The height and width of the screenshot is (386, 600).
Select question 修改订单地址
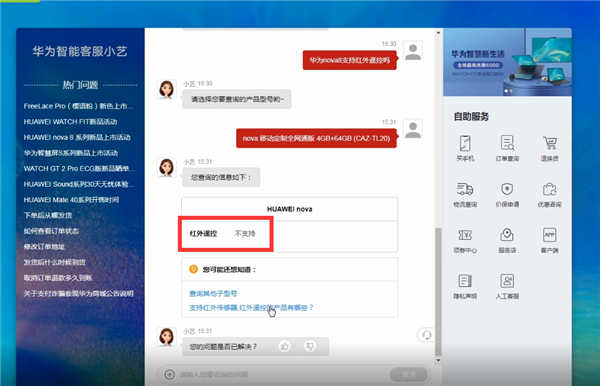pyautogui.click(x=44, y=247)
